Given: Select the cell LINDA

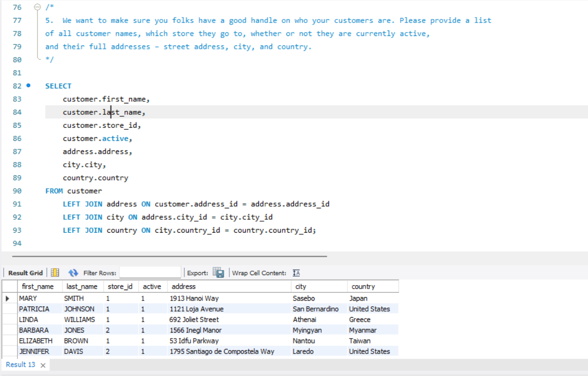Looking at the screenshot, I should tap(40, 320).
